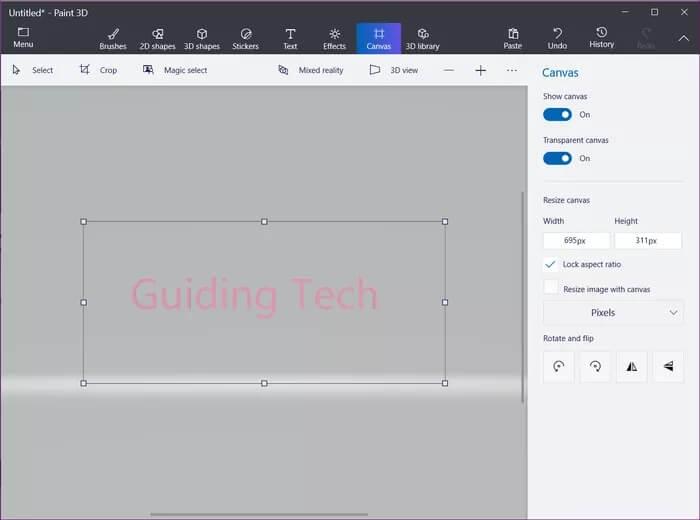This screenshot has width=700, height=520.
Task: Click the top-middle canvas resize handle
Action: [264, 221]
